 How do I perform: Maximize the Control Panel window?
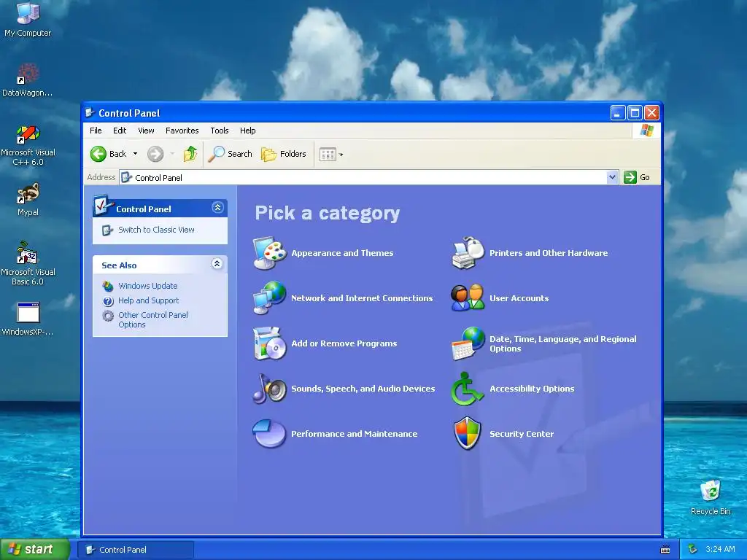[x=635, y=113]
